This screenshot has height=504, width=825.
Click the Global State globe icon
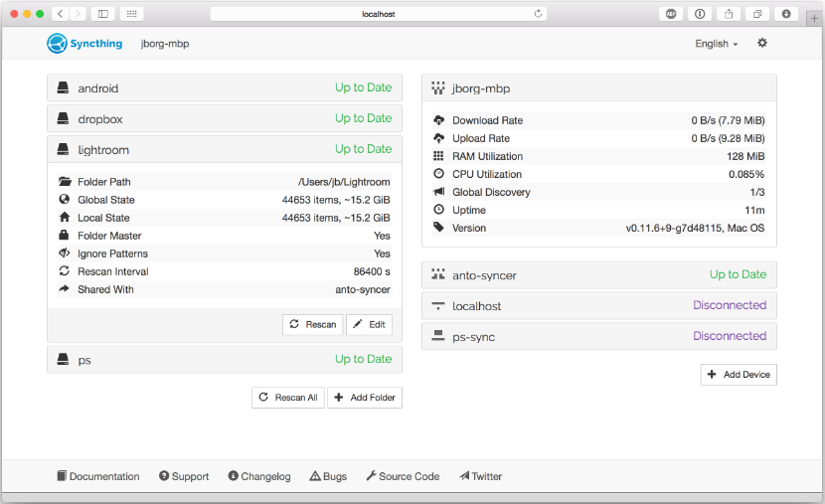pos(65,200)
